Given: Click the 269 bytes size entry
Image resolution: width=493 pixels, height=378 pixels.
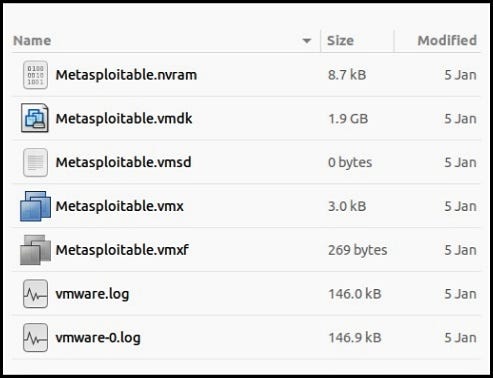Looking at the screenshot, I should pos(358,250).
